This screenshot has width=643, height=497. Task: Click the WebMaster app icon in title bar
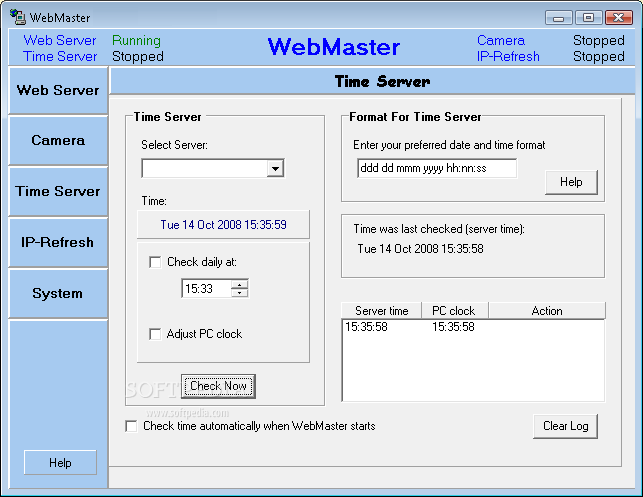tap(18, 17)
